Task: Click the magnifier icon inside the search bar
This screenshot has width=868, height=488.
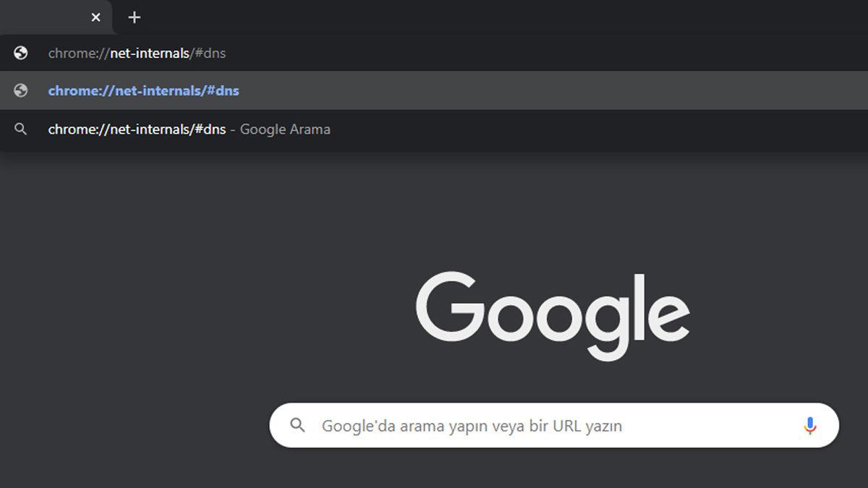Action: tap(297, 426)
